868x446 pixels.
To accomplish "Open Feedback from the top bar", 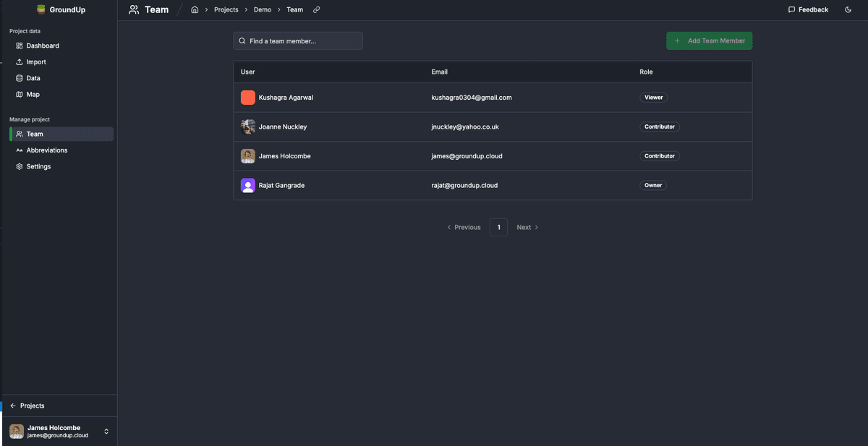I will pos(808,10).
